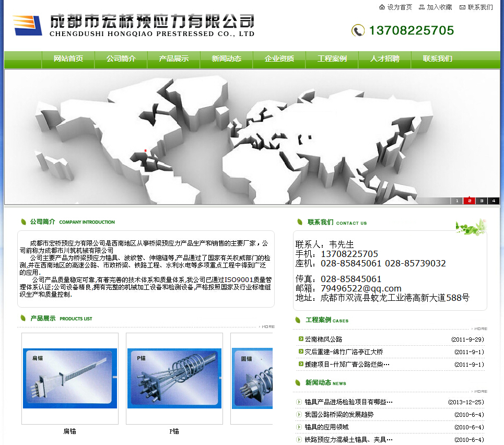The height and width of the screenshot is (445, 504).
Task: Select the active red slide 2 indicator
Action: click(470, 201)
